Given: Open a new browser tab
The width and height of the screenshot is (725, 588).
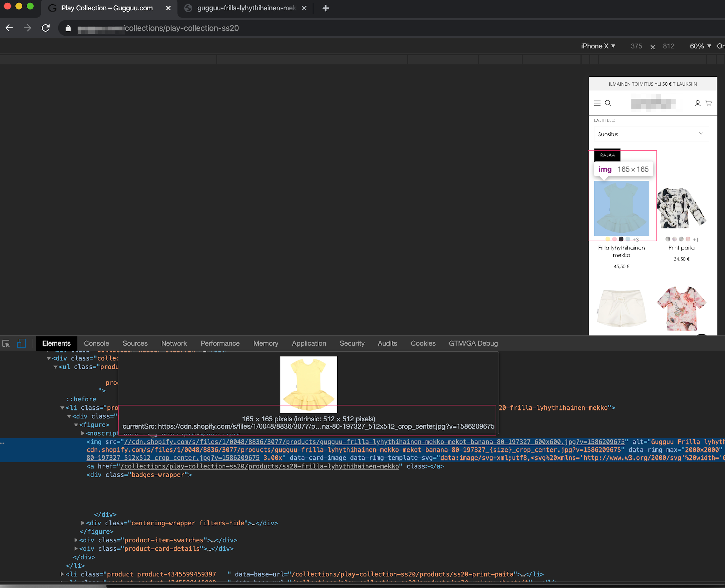Looking at the screenshot, I should pos(326,8).
